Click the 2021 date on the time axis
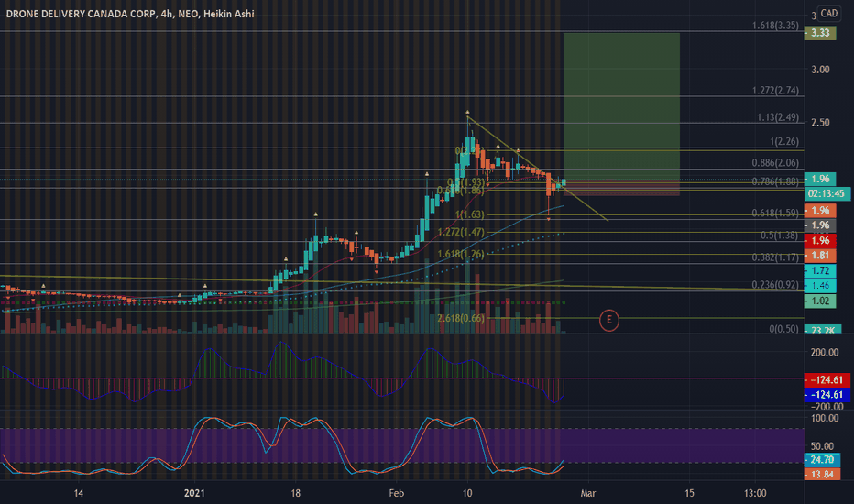Screen dimensions: 854x504 click(194, 493)
